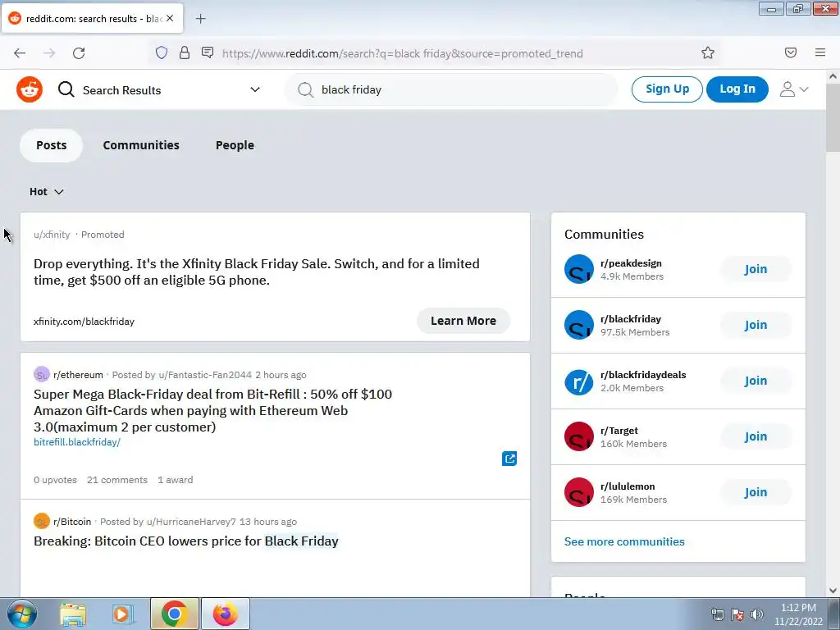Viewport: 840px width, 630px height.
Task: Click the r/lululemon community avatar
Action: (x=579, y=492)
